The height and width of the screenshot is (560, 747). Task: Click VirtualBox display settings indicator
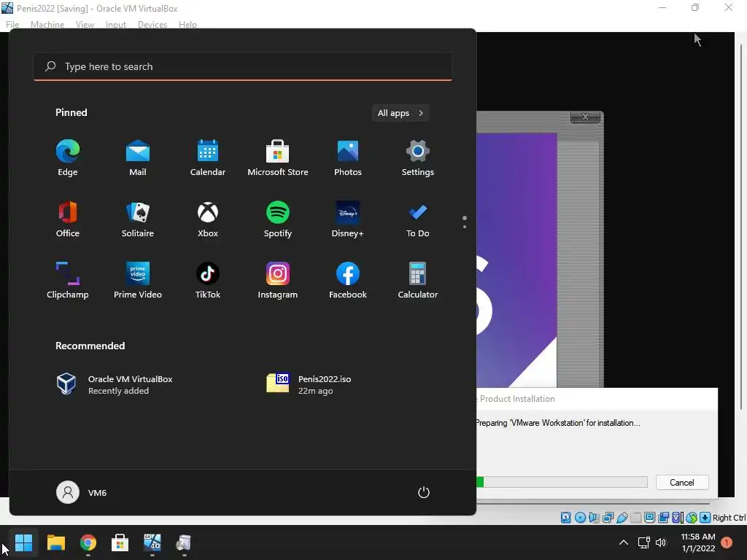tap(649, 517)
